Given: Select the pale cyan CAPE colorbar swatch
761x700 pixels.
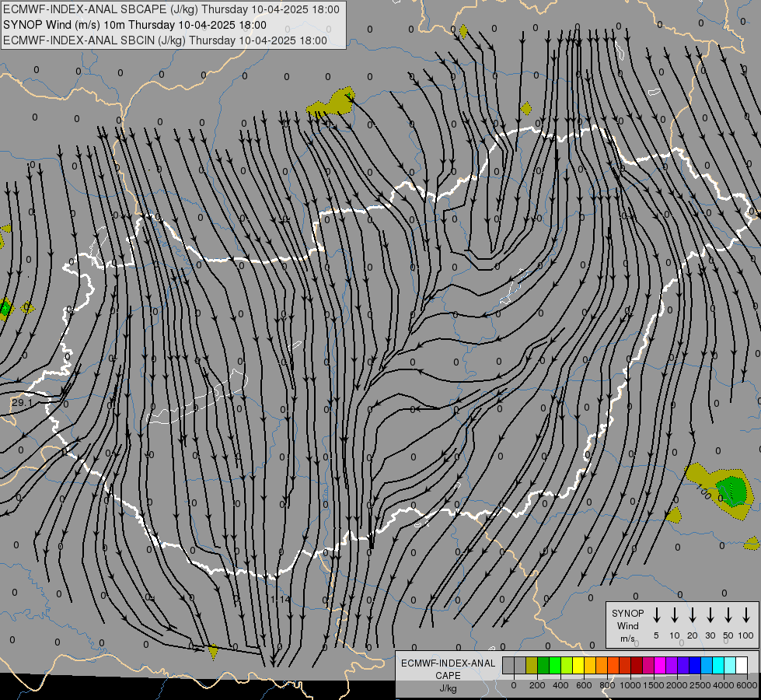Looking at the screenshot, I should click(729, 666).
